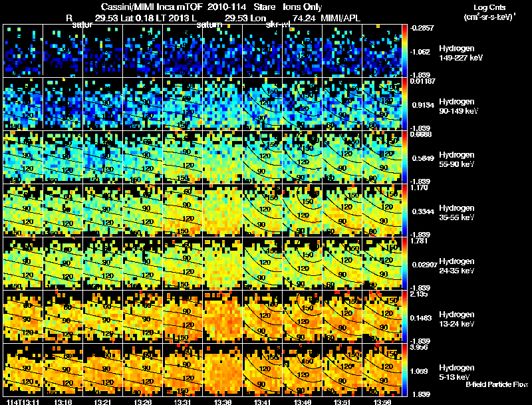Open the 90-149 keV panel at 13:41
Image resolution: width=532 pixels, height=405 pixels.
pos(262,104)
